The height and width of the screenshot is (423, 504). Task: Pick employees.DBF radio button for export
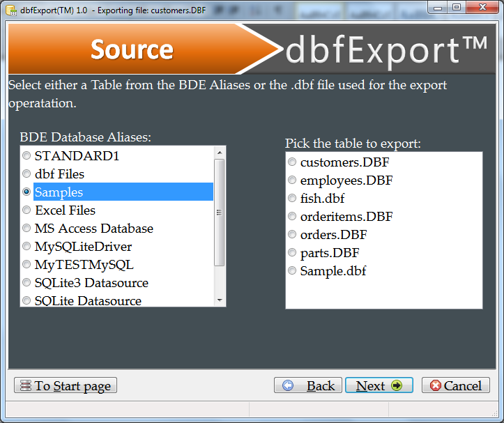click(292, 180)
